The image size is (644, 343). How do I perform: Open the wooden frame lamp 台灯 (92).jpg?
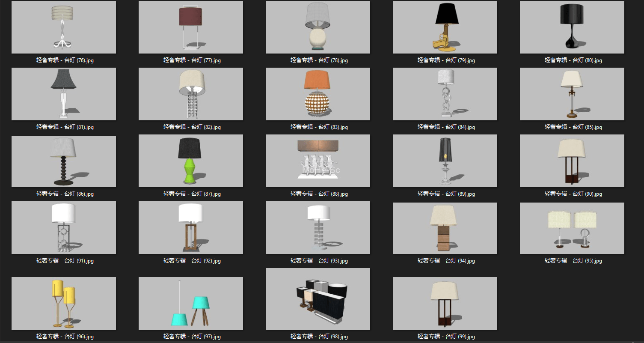point(190,227)
